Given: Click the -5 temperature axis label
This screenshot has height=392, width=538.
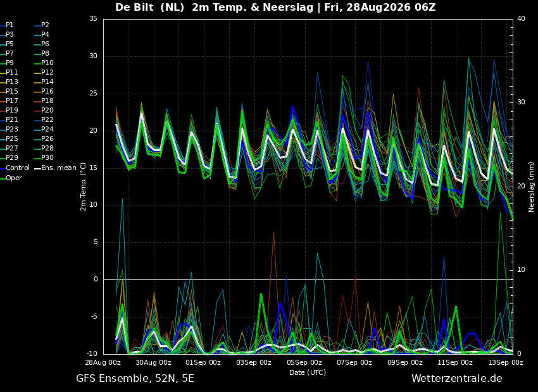Looking at the screenshot, I should click(94, 317).
